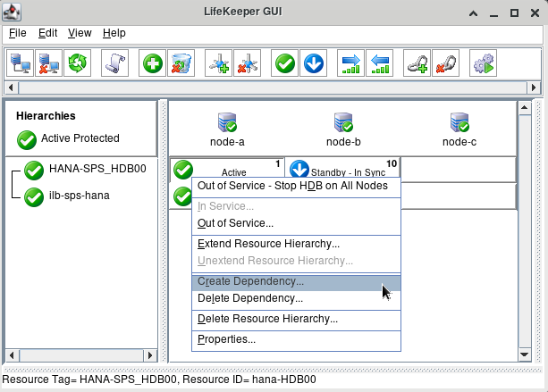
Task: Open the Help menu
Action: coord(114,33)
